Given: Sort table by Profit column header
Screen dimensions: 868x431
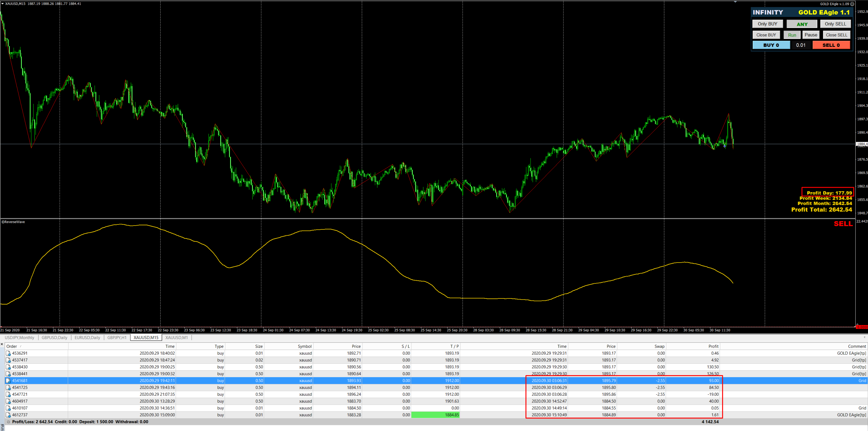Looking at the screenshot, I should (713, 346).
